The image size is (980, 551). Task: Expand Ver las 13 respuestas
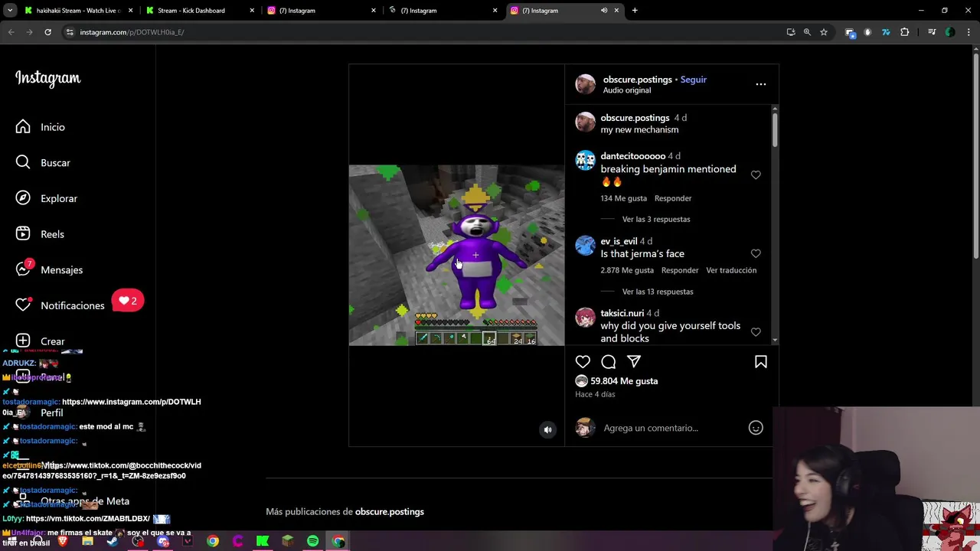pyautogui.click(x=658, y=292)
